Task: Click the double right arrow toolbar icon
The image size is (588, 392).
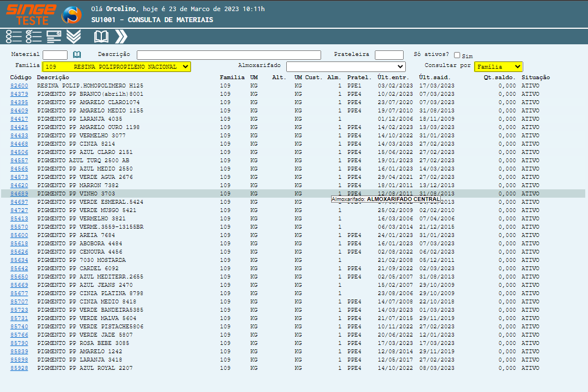Action: (x=121, y=37)
